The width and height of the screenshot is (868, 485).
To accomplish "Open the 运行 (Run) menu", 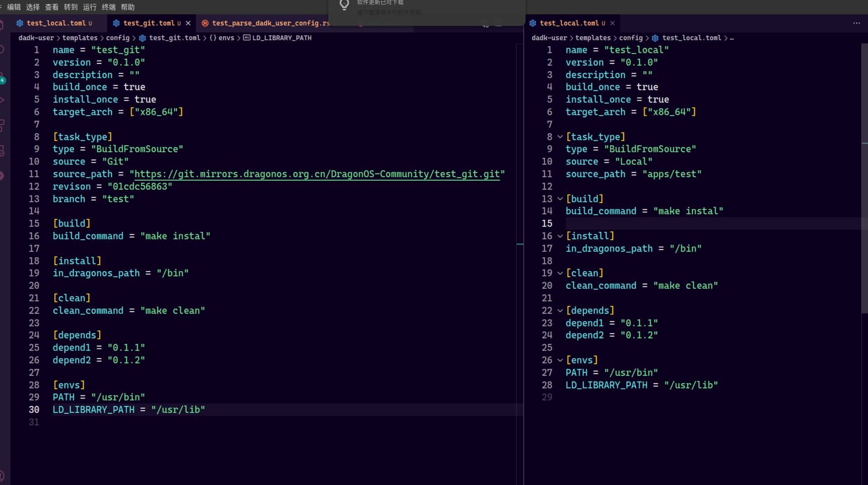I will (90, 7).
